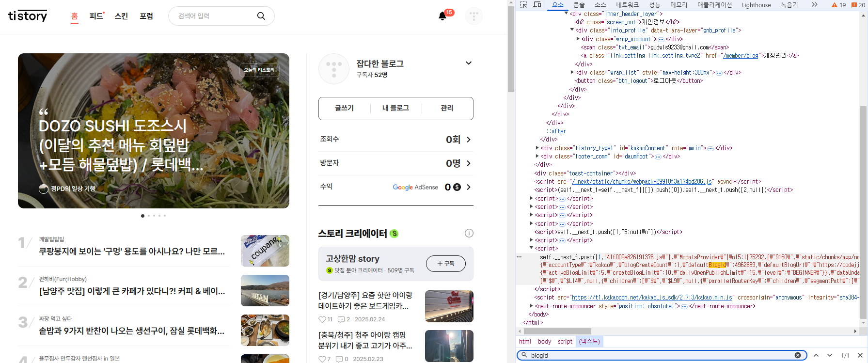Image resolution: width=868 pixels, height=363 pixels.
Task: Select the script breadcrumb in DevTools
Action: click(x=565, y=341)
